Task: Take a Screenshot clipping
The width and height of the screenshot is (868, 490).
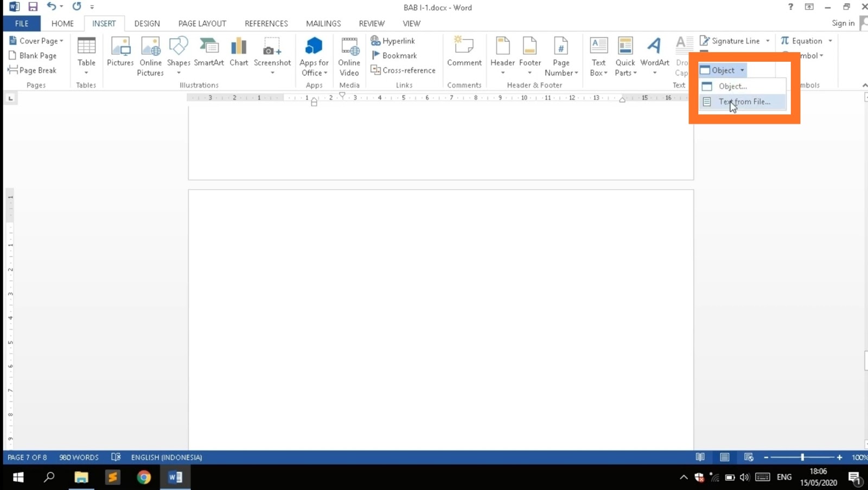Action: [x=272, y=56]
